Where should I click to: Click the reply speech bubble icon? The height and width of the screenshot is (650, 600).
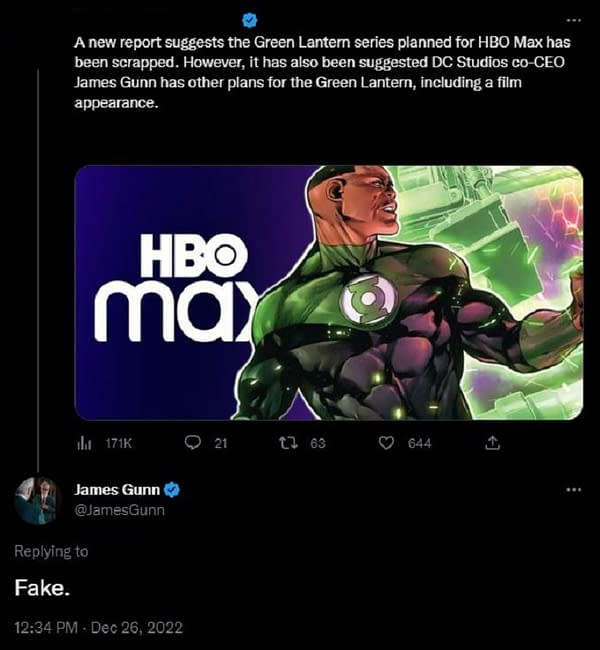[x=193, y=442]
